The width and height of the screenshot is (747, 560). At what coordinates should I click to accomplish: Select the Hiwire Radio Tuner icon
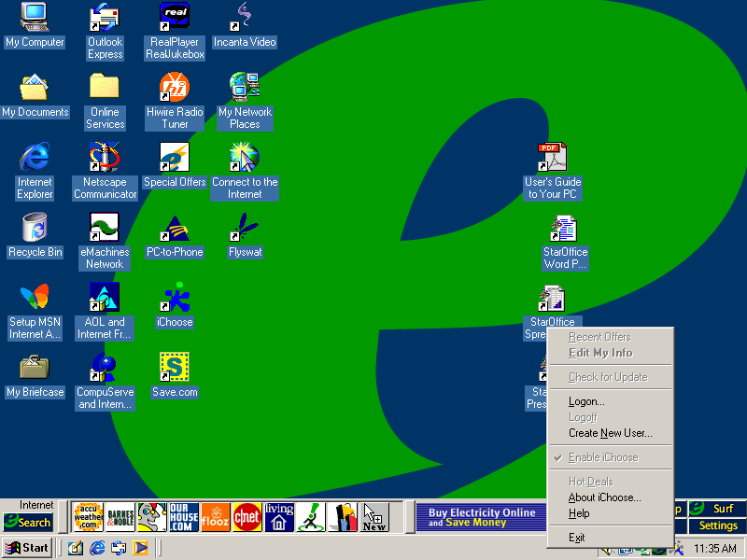(175, 89)
